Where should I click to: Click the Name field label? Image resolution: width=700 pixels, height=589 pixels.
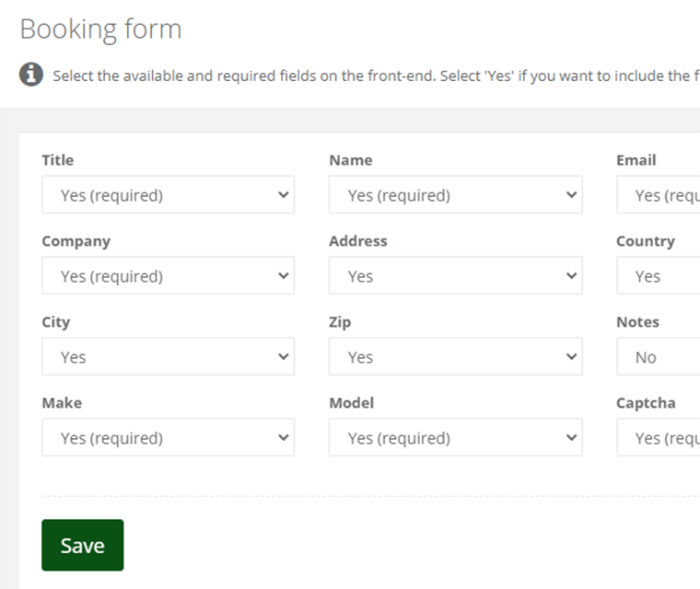[350, 160]
